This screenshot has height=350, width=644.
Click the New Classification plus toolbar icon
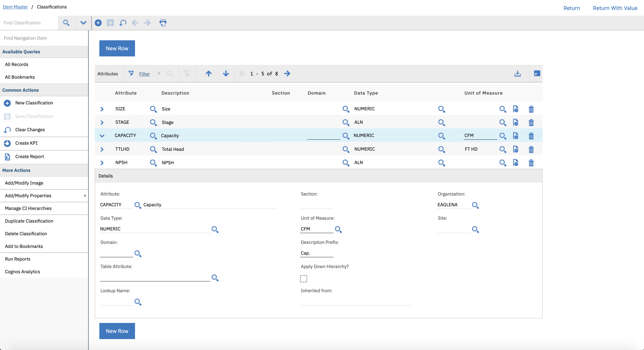tap(98, 23)
